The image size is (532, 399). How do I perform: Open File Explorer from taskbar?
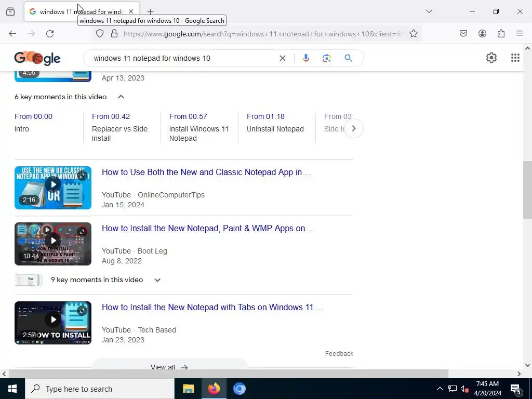188,389
